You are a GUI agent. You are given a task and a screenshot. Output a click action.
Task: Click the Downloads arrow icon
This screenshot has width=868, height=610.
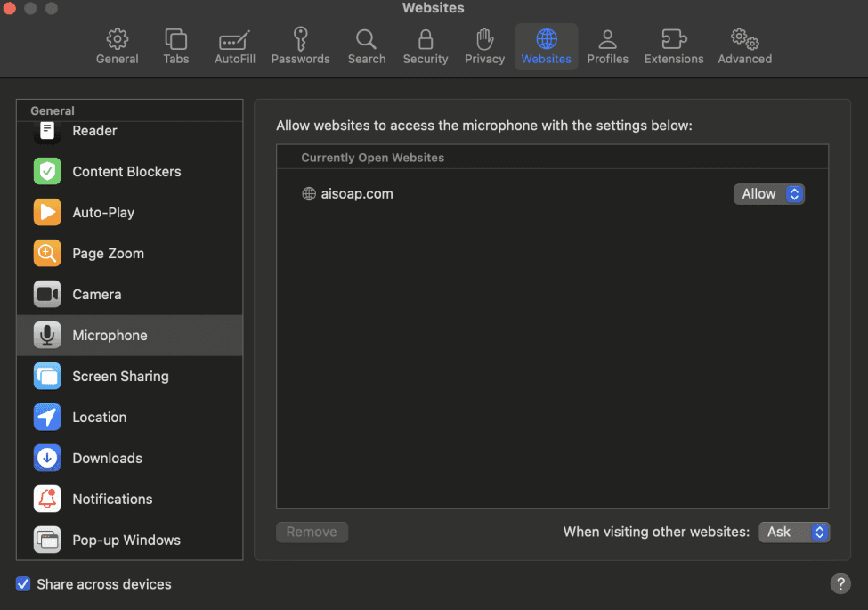pos(47,459)
